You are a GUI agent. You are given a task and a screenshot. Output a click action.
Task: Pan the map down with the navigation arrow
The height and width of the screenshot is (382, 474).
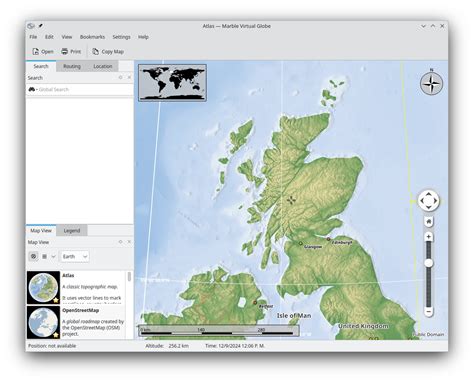(429, 207)
